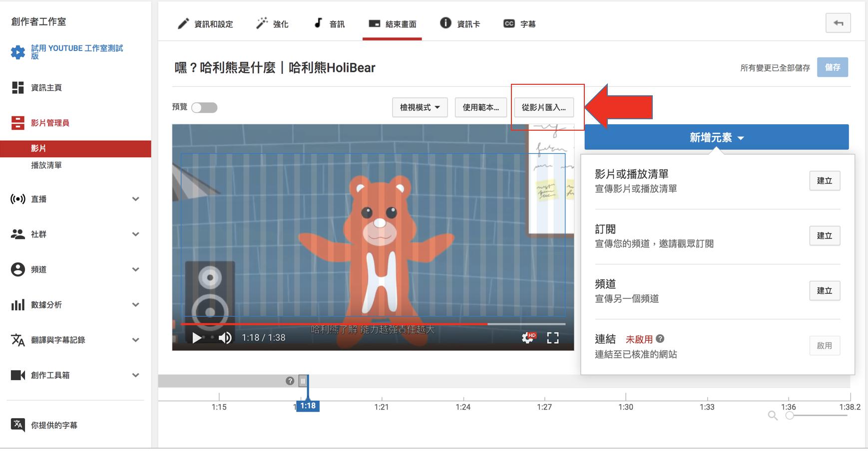This screenshot has width=868, height=451.
Task: Click the end screen start handle
Action: (303, 381)
